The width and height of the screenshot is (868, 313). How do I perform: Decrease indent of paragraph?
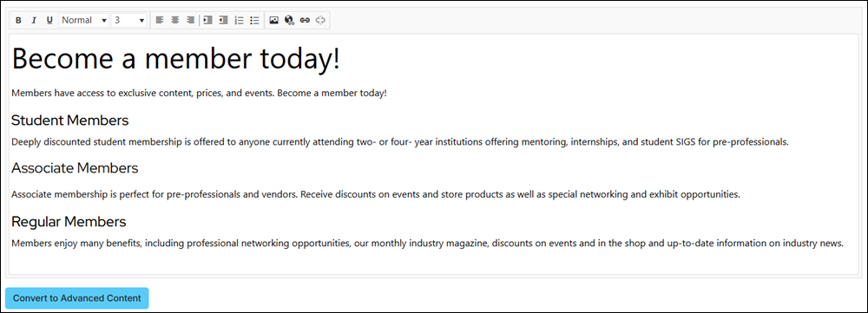pos(223,21)
